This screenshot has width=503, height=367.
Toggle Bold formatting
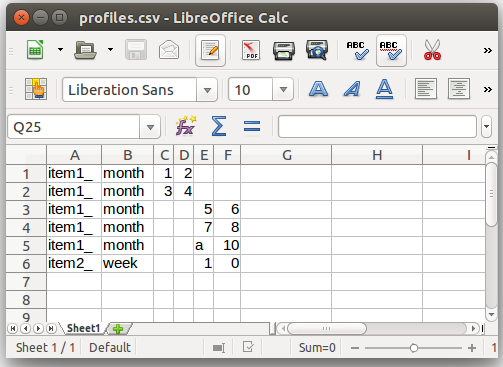pyautogui.click(x=319, y=89)
